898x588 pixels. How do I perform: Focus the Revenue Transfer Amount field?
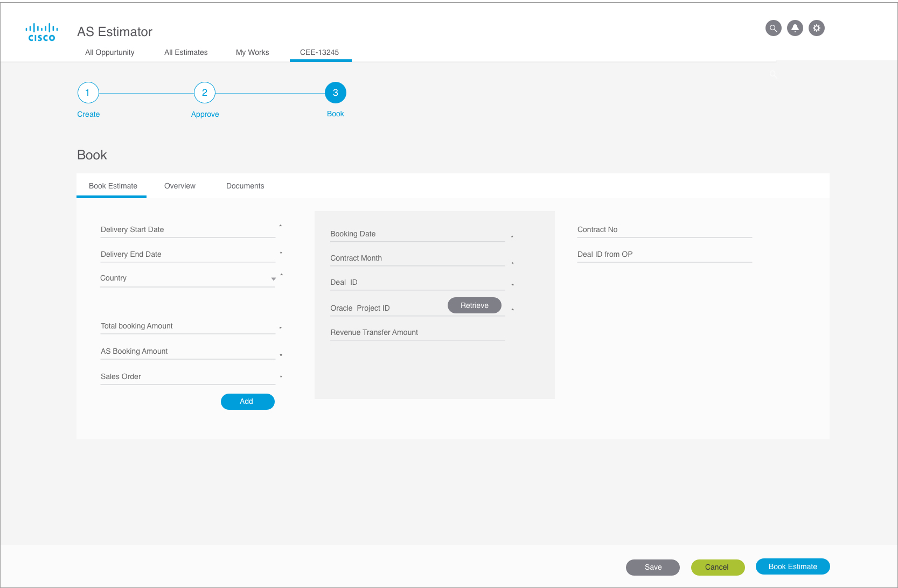point(417,333)
